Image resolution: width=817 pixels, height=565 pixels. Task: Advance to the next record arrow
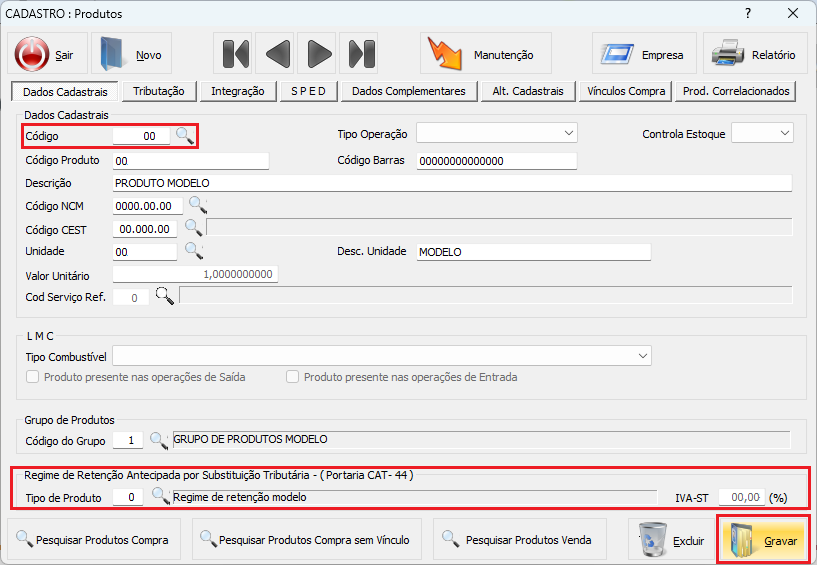coord(319,54)
